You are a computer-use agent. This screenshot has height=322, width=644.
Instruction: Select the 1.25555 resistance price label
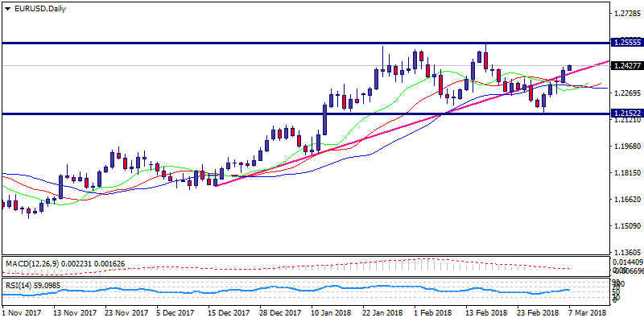pyautogui.click(x=625, y=42)
